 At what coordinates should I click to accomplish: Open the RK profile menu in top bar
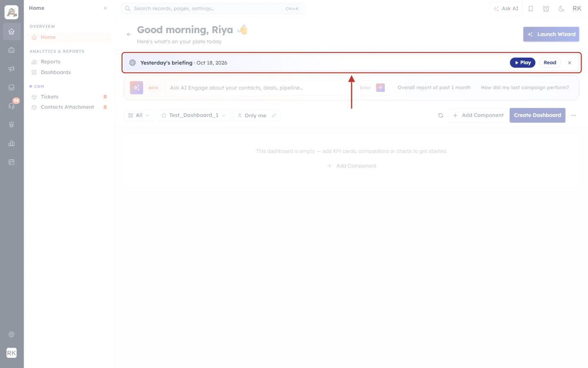pos(577,9)
